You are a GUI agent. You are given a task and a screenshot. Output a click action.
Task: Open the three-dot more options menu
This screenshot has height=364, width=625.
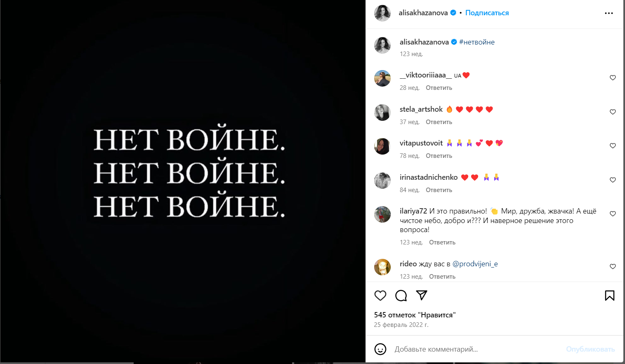click(x=609, y=13)
